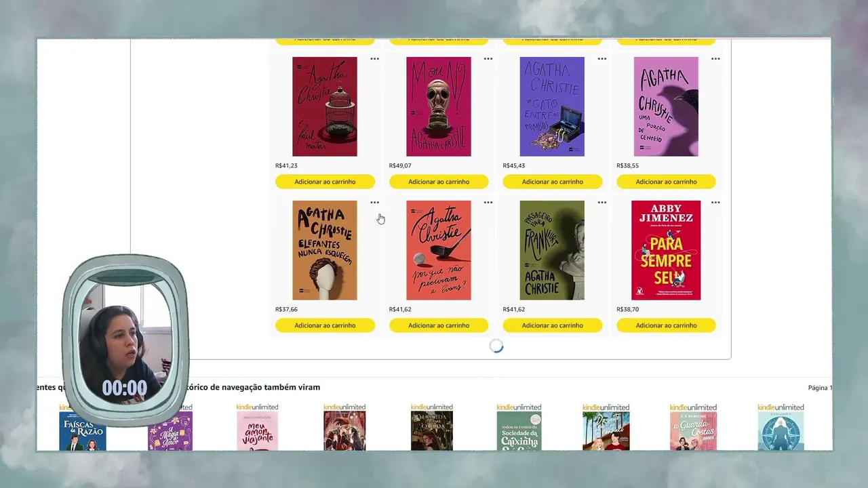Open options menu for Por que não pediram a Evans

(x=488, y=203)
